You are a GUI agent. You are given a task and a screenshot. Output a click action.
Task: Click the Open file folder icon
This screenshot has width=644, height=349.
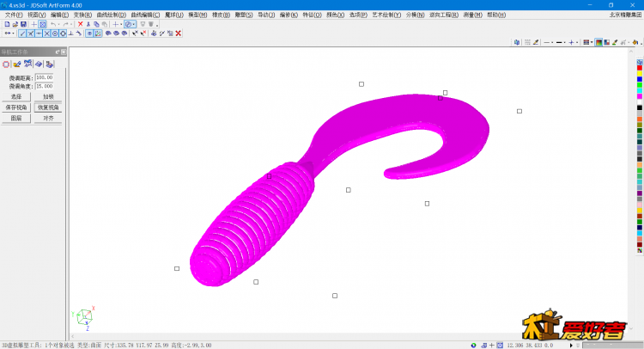click(15, 24)
